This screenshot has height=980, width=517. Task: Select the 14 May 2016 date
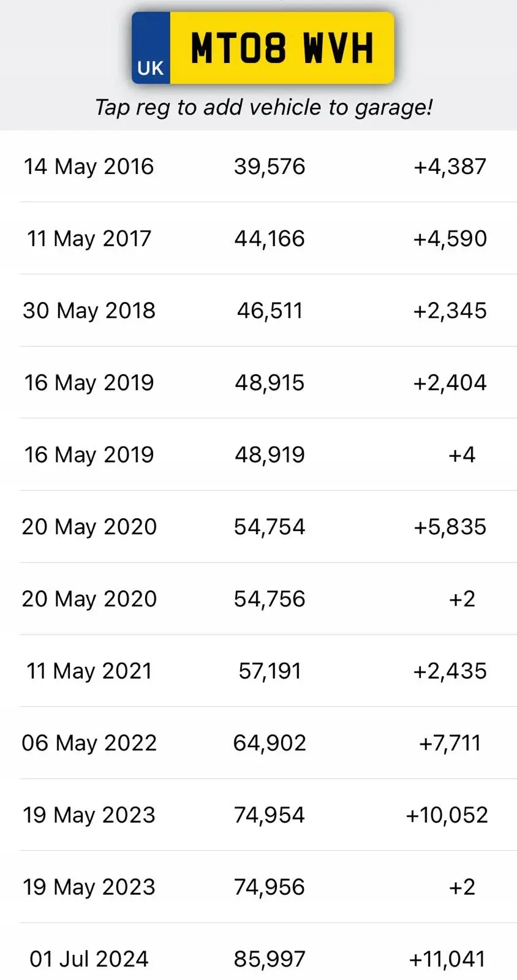89,167
